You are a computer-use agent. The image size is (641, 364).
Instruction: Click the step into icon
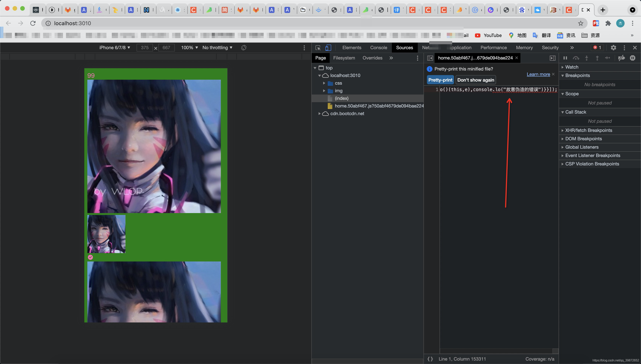[x=586, y=58]
